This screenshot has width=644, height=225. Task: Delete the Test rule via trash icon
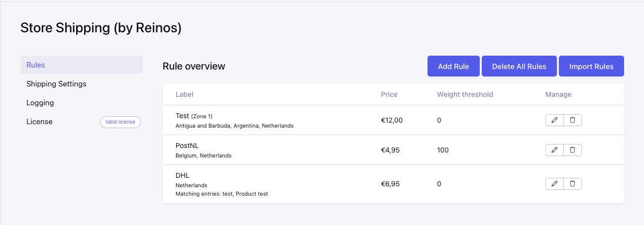pos(572,120)
